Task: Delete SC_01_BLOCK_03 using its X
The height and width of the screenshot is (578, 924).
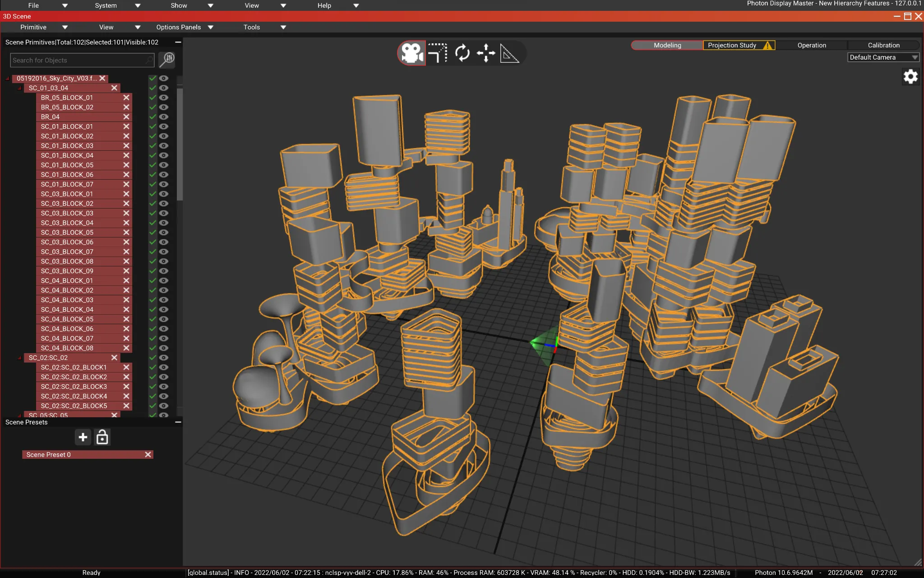Action: click(x=126, y=146)
